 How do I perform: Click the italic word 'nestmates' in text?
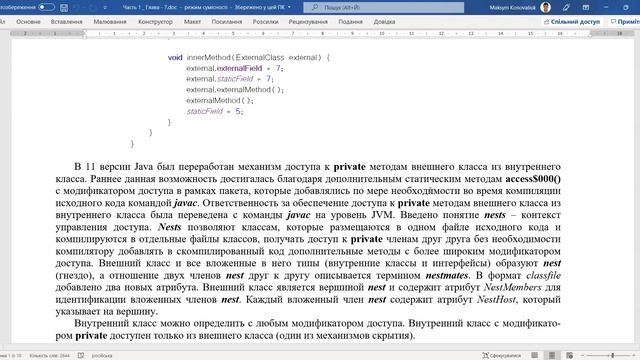click(x=447, y=276)
